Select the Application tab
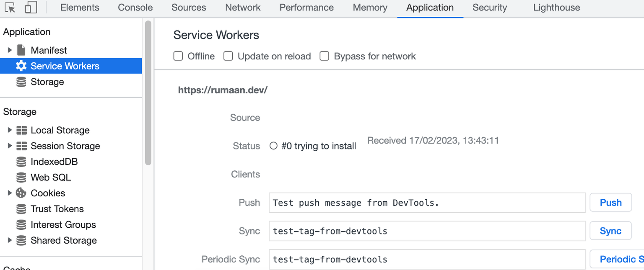644x270 pixels. pos(430,8)
